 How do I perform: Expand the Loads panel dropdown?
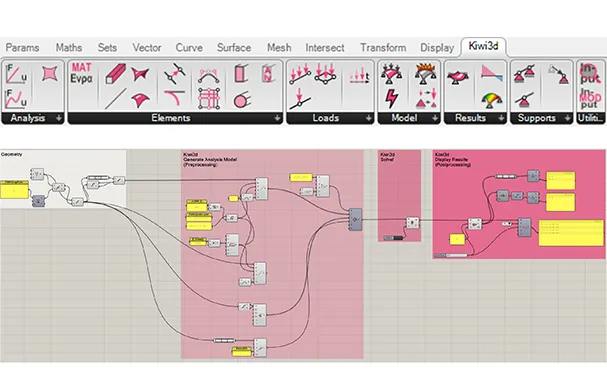(369, 118)
